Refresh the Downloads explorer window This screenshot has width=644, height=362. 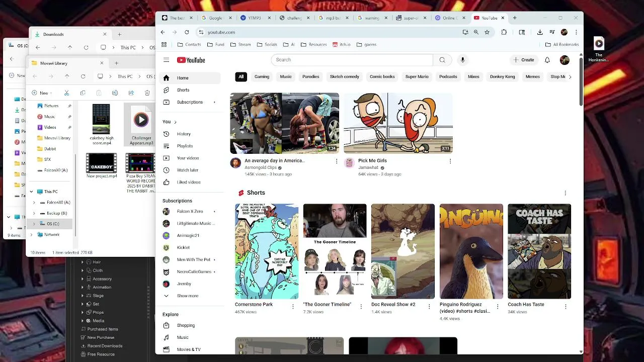coord(86,47)
